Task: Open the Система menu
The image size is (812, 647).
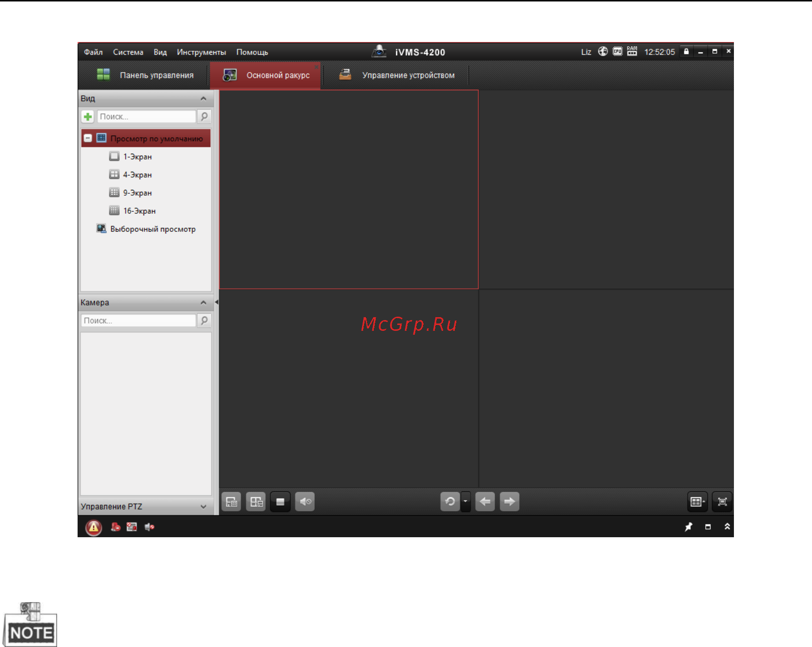Action: [x=128, y=52]
